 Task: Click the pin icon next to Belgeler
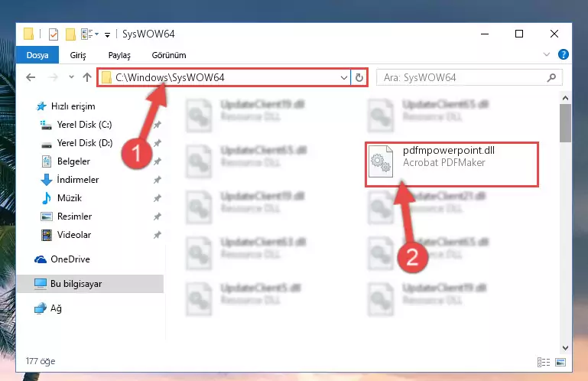[x=157, y=161]
